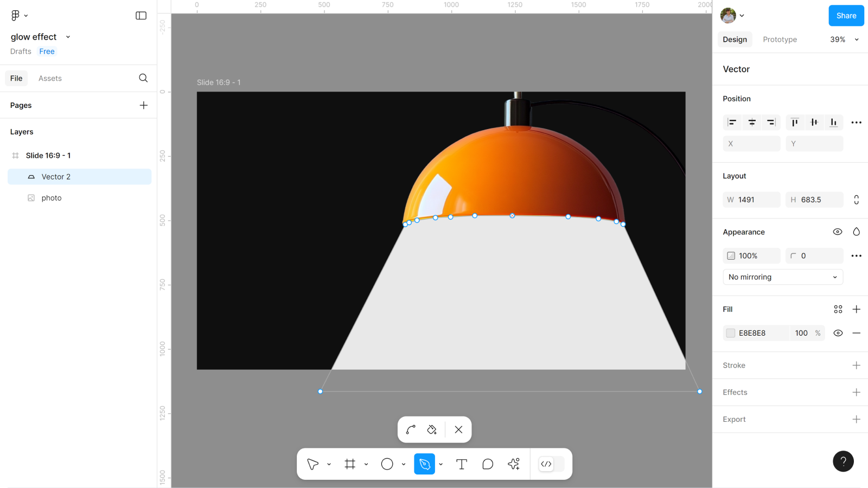Select the photo layer

pyautogui.click(x=52, y=198)
